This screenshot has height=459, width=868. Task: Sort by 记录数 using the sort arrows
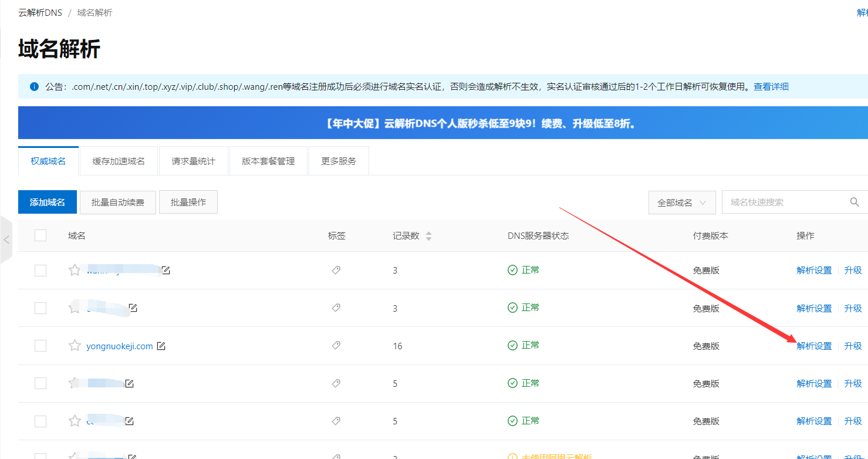click(428, 236)
